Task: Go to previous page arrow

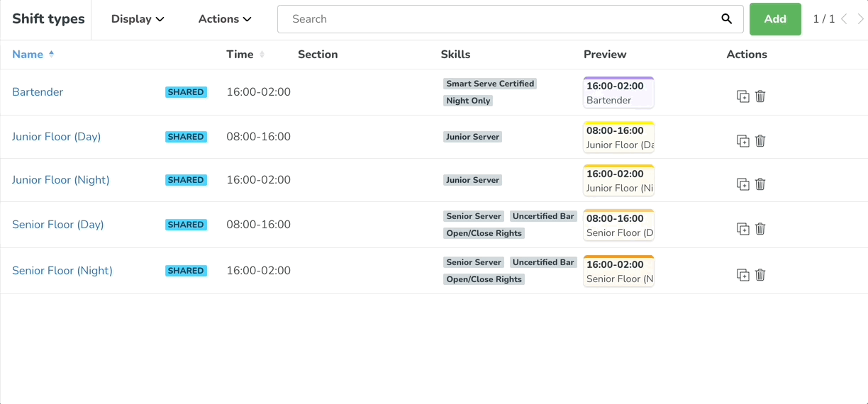Action: click(x=844, y=19)
